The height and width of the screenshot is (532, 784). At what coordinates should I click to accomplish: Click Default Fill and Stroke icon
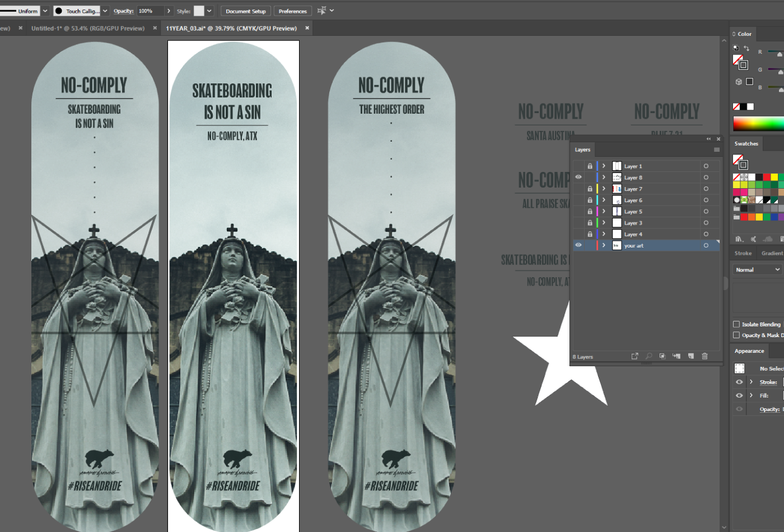tap(736, 48)
